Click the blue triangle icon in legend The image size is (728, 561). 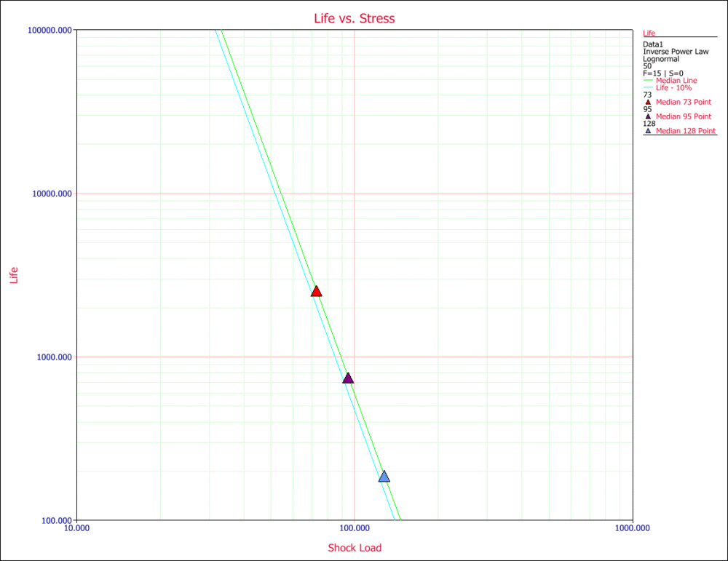[x=648, y=131]
